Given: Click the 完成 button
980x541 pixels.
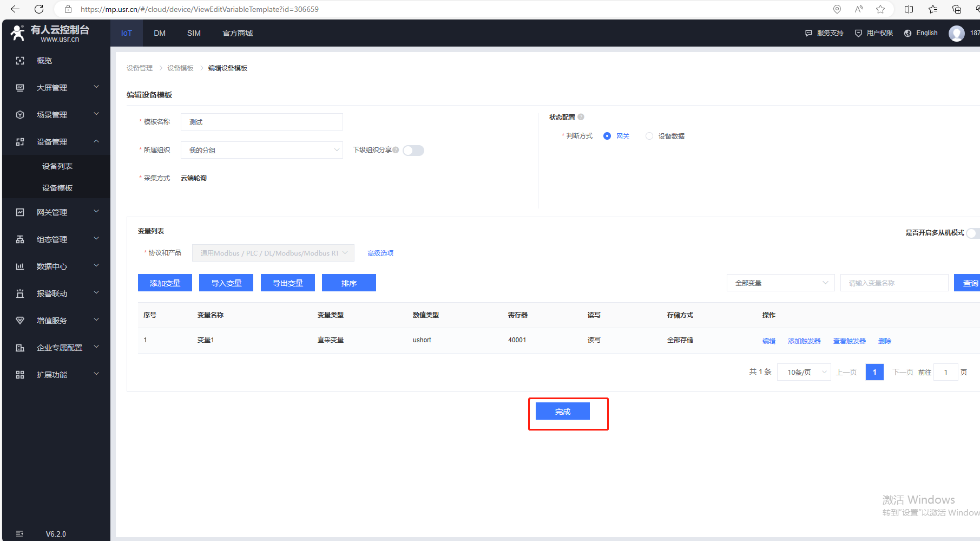Looking at the screenshot, I should 562,412.
